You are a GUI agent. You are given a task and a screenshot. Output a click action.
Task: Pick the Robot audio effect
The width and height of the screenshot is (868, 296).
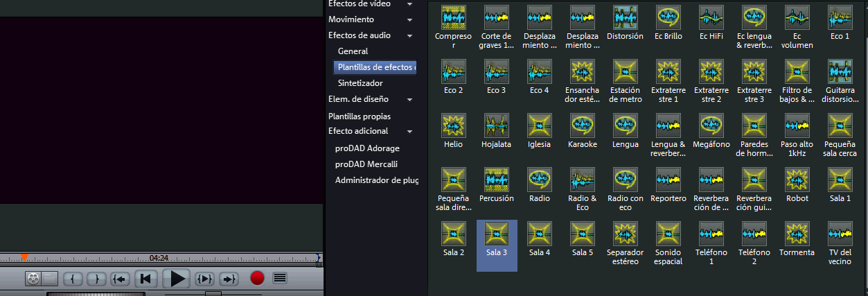coord(797,179)
